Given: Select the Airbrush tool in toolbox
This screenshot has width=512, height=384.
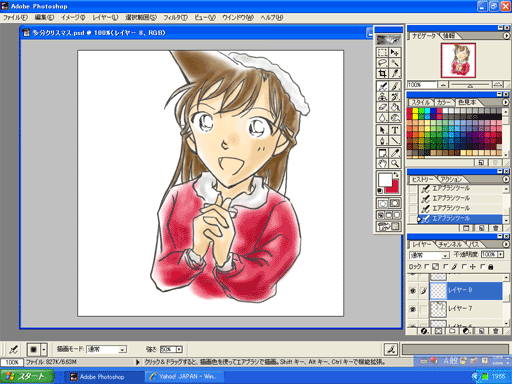Looking at the screenshot, I should [382, 86].
